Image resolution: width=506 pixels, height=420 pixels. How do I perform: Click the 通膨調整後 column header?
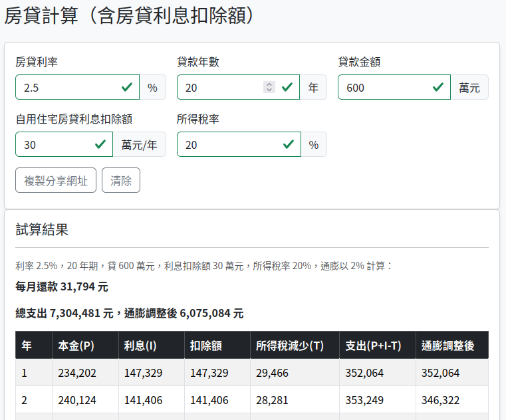point(447,346)
